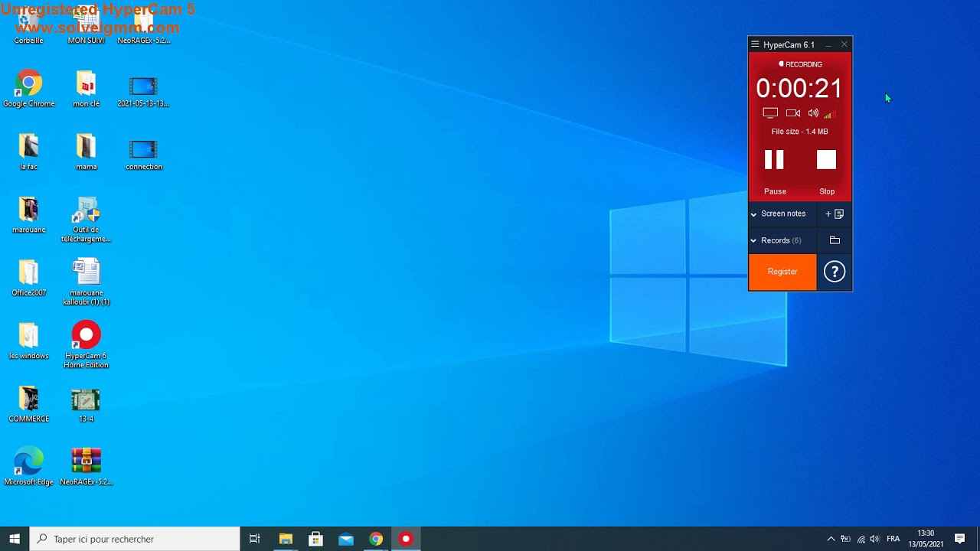Click the screen capture monitor icon in HyperCam

pyautogui.click(x=770, y=112)
